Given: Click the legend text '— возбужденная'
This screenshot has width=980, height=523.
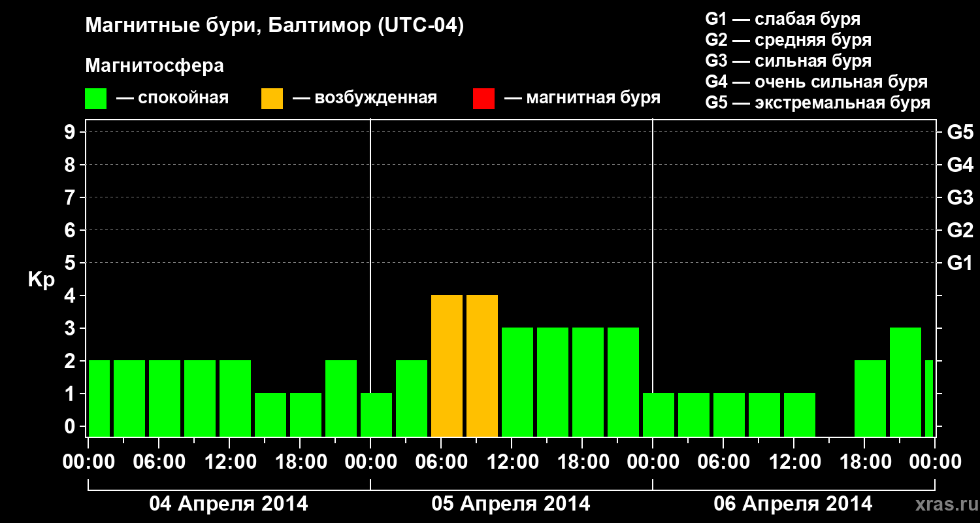Looking at the screenshot, I should [365, 98].
